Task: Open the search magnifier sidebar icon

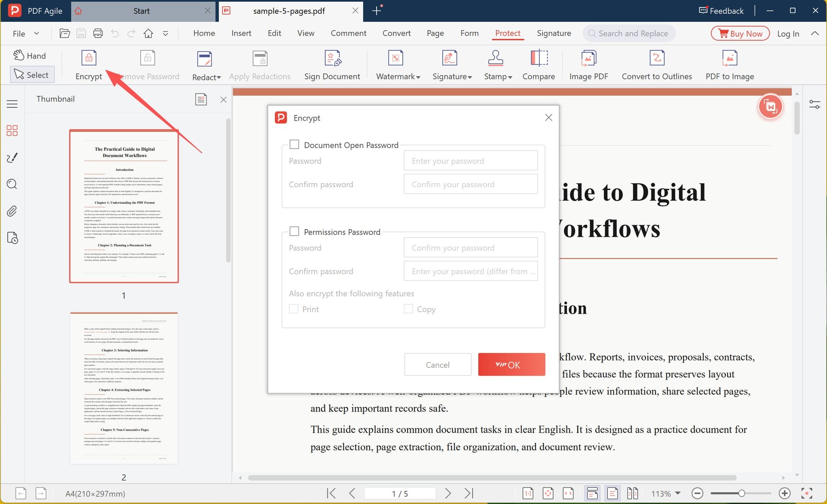Action: pyautogui.click(x=12, y=184)
